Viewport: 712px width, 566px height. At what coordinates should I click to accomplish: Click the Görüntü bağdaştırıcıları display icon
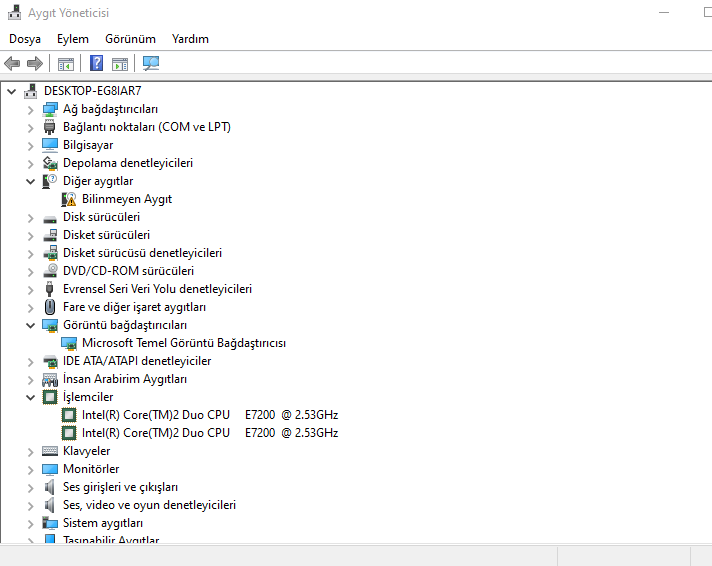pyautogui.click(x=50, y=325)
